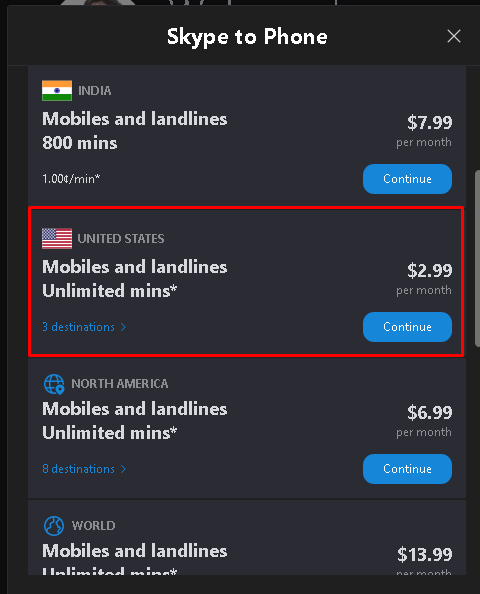
Task: Close the Skype to Phone dialog
Action: pyautogui.click(x=453, y=36)
